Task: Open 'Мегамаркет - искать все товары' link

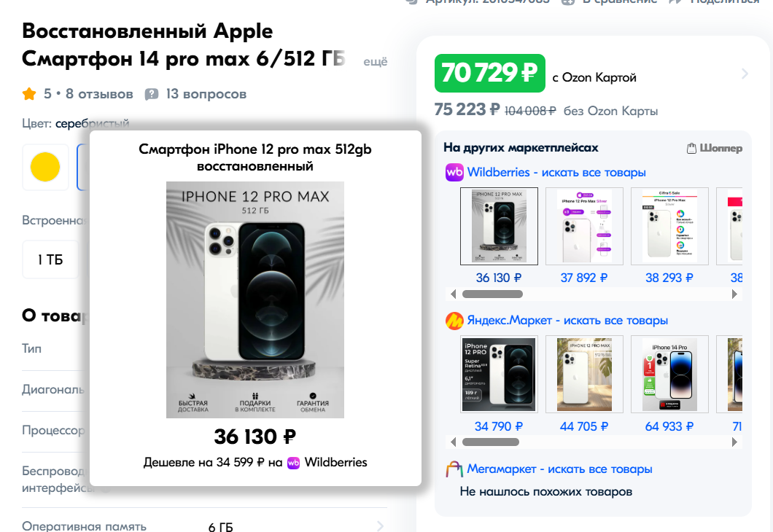Action: tap(559, 469)
